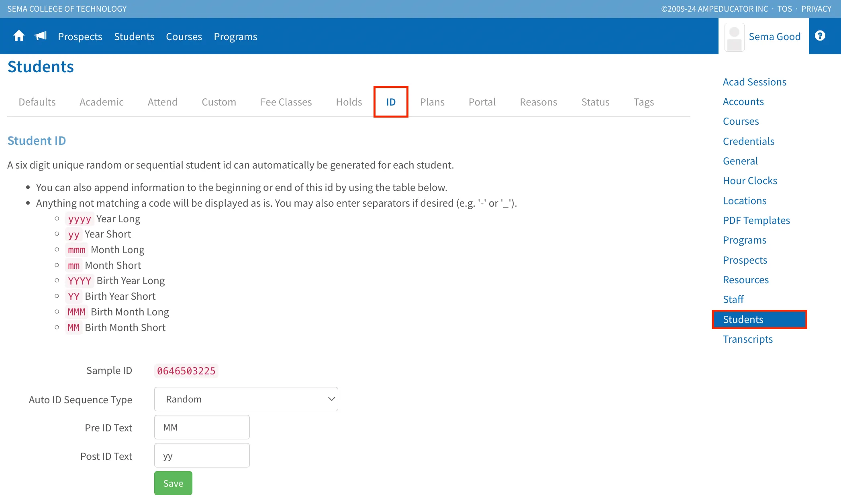
Task: Switch to the Academic tab
Action: (x=102, y=102)
